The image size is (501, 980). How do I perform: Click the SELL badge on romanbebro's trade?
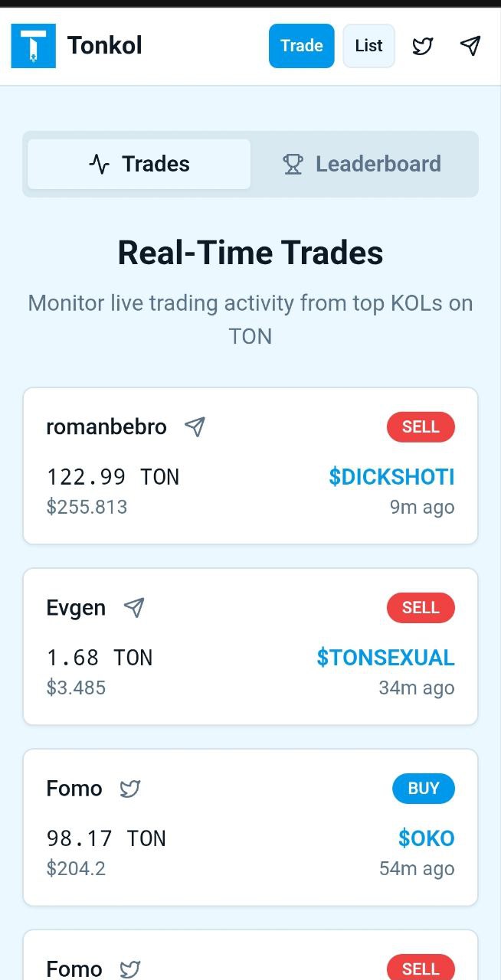click(x=421, y=426)
